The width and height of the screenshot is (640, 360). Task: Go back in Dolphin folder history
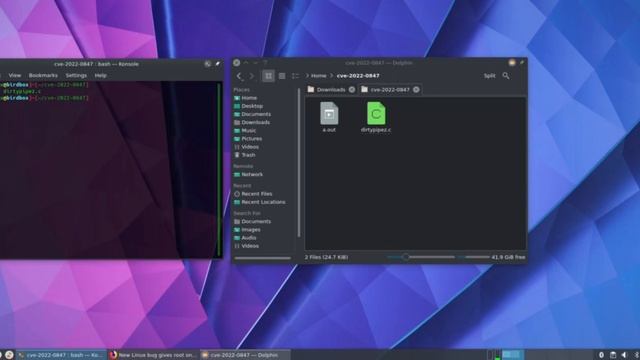[x=239, y=76]
